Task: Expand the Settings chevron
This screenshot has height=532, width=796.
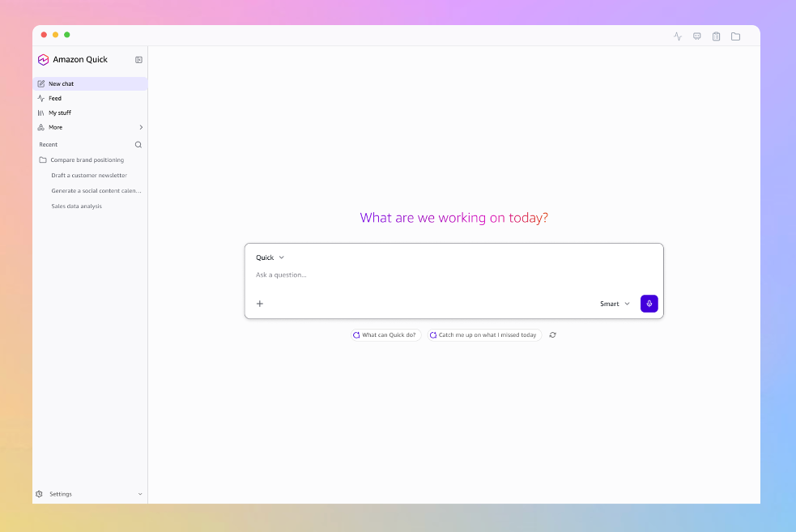Action: (x=140, y=494)
